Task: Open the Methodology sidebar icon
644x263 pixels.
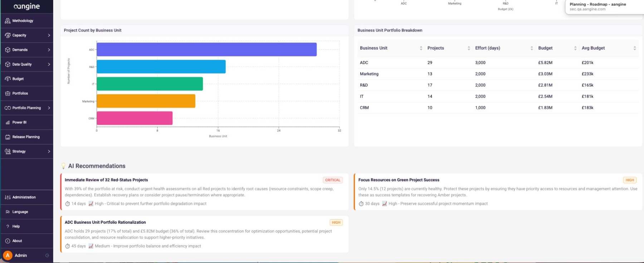Action: coord(8,21)
